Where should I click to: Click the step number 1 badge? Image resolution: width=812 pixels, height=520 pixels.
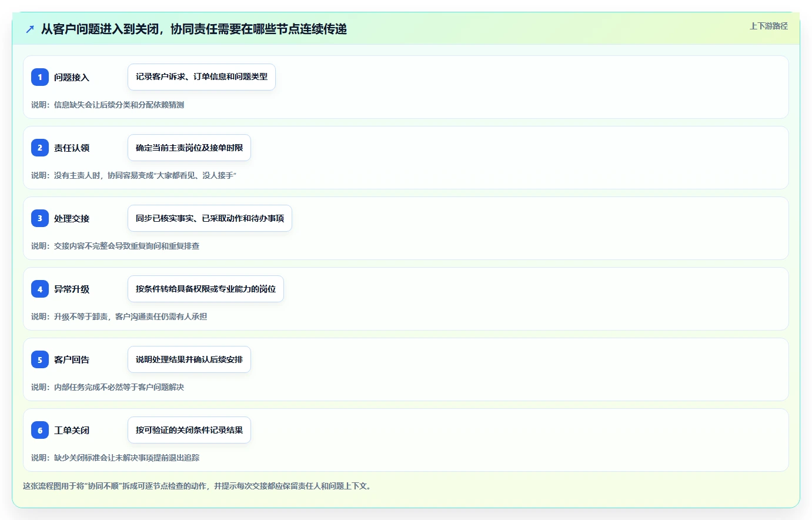[40, 77]
